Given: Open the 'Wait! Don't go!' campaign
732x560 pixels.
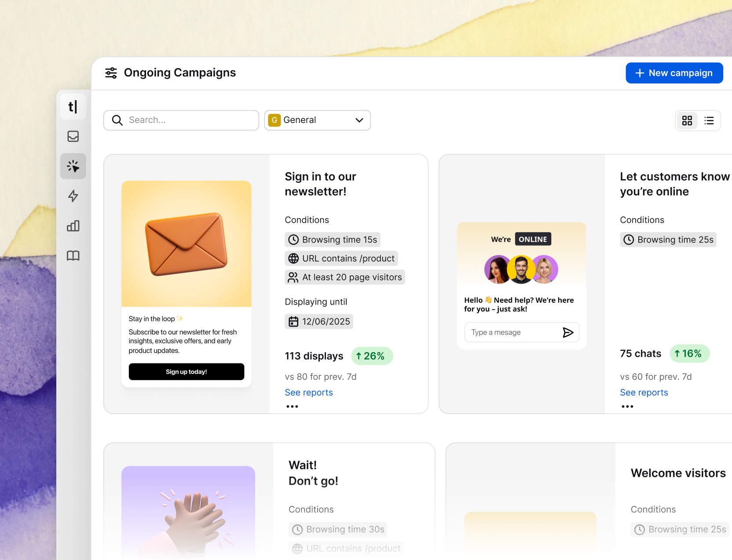Looking at the screenshot, I should click(x=313, y=473).
